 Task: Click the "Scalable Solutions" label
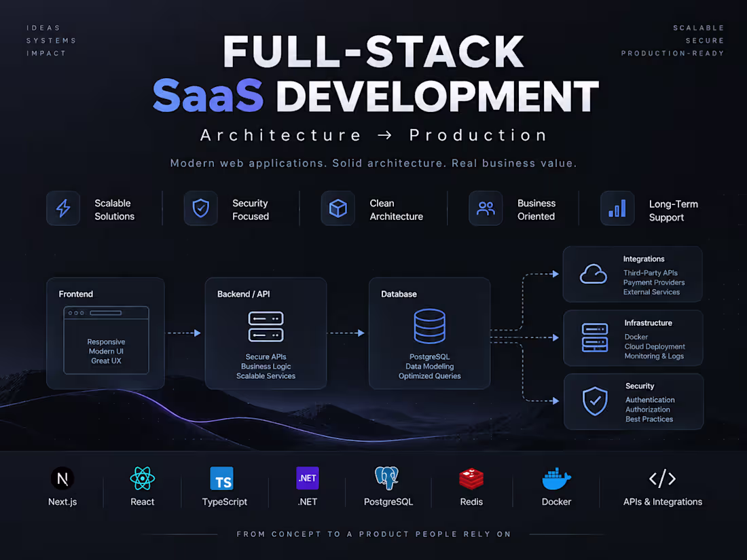[x=114, y=210]
